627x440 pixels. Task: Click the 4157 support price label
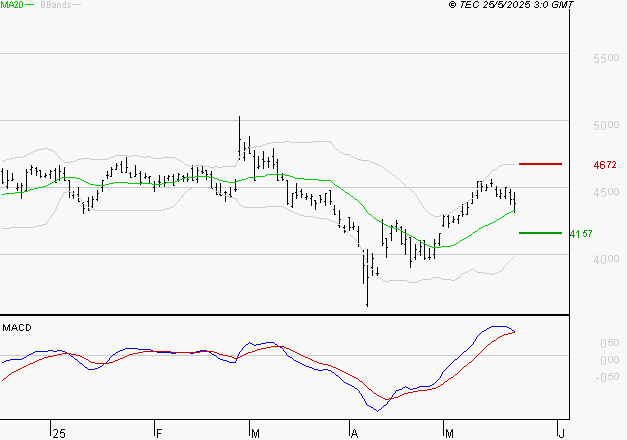(580, 234)
